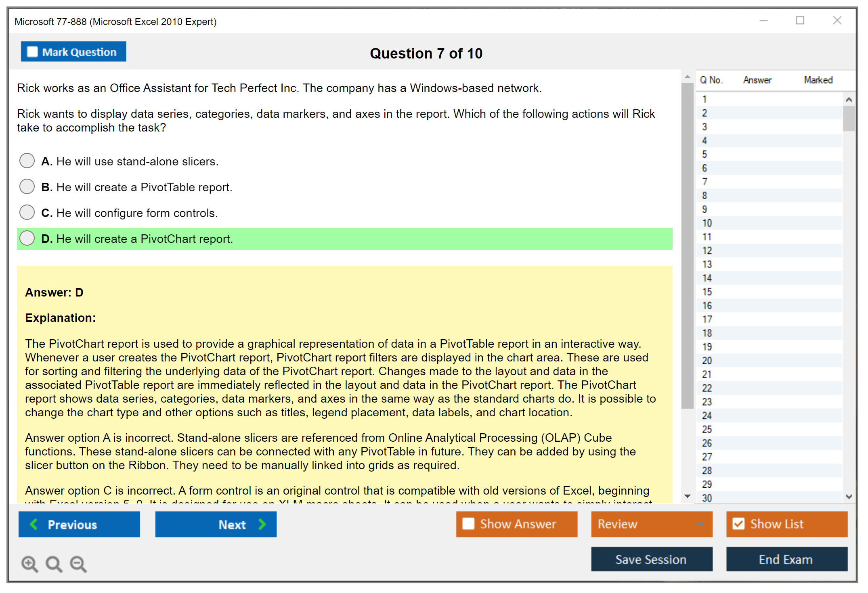Viewport: 868px width, 593px height.
Task: Uncheck the Show Answer checkbox
Action: [468, 524]
